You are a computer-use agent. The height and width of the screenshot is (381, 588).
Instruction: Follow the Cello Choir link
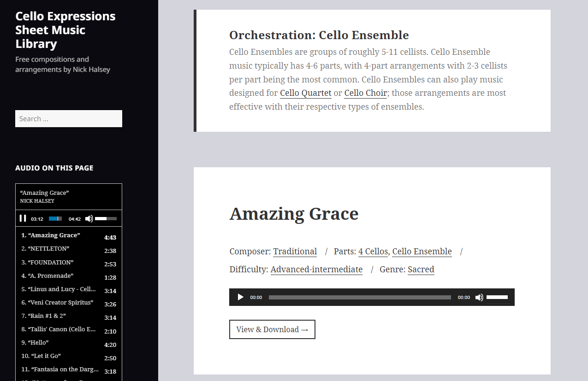coord(365,93)
